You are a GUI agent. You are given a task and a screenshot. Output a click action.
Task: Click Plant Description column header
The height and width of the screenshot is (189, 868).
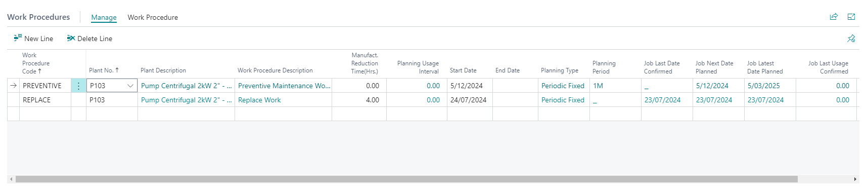pos(163,70)
